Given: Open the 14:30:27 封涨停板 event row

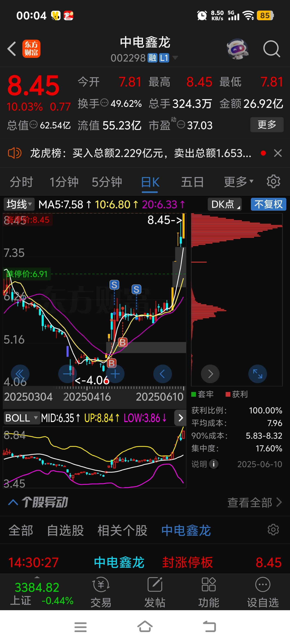Looking at the screenshot, I should click(x=145, y=563).
